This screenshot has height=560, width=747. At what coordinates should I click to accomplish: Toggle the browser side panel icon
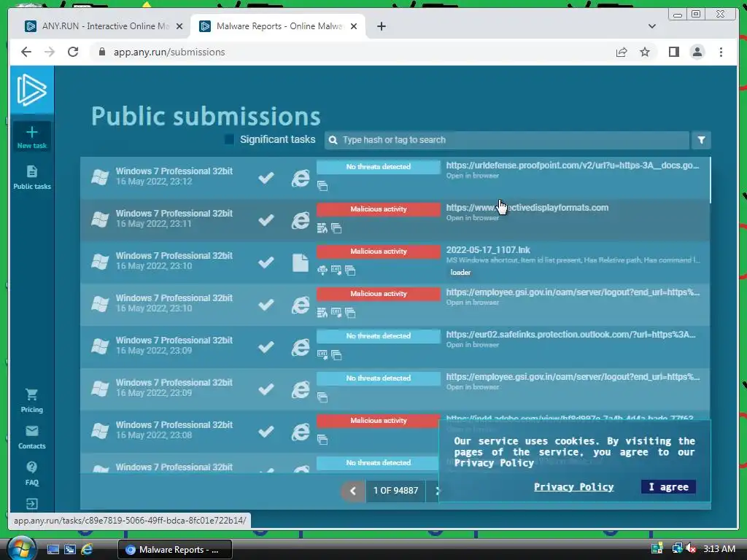coord(673,52)
